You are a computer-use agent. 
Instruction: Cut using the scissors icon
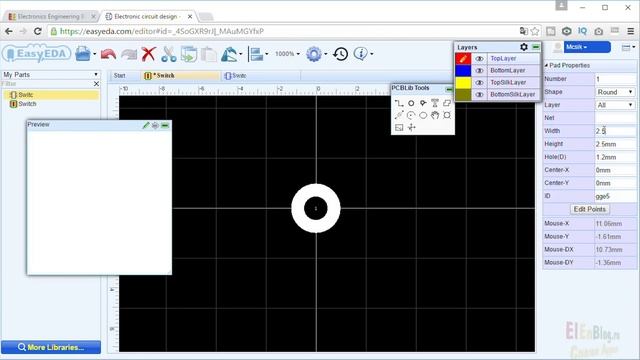tap(169, 54)
